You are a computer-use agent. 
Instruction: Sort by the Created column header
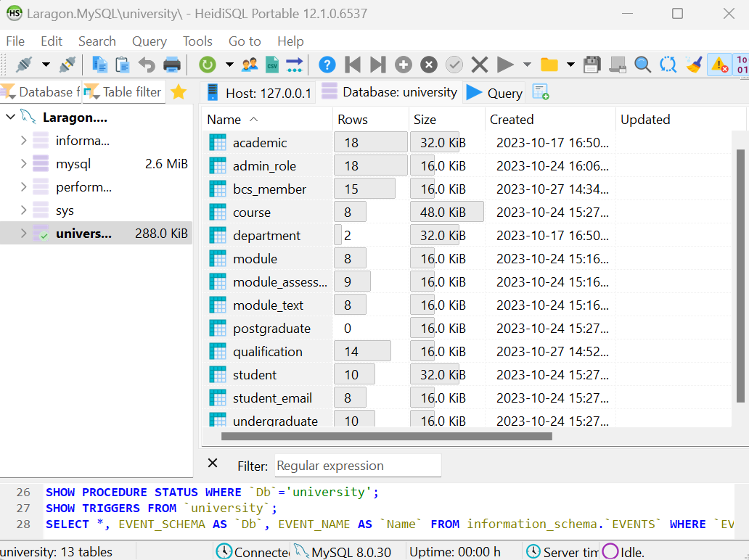tap(550, 120)
